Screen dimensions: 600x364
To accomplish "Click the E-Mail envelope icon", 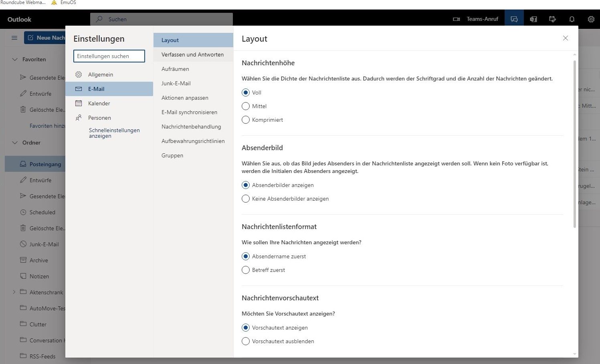I will point(79,89).
